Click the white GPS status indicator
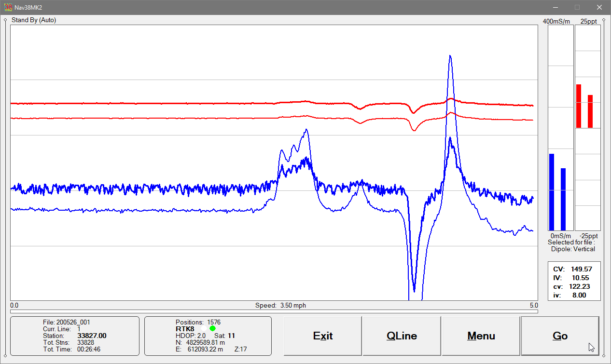 (x=204, y=328)
